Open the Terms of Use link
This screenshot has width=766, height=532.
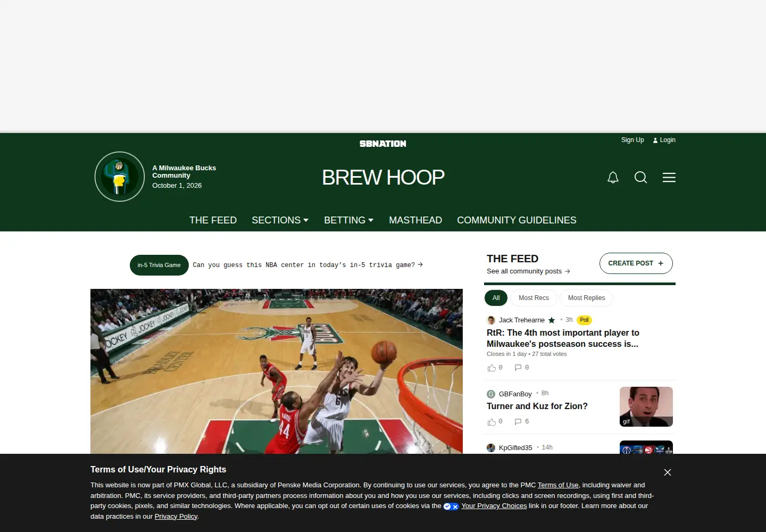tap(558, 485)
